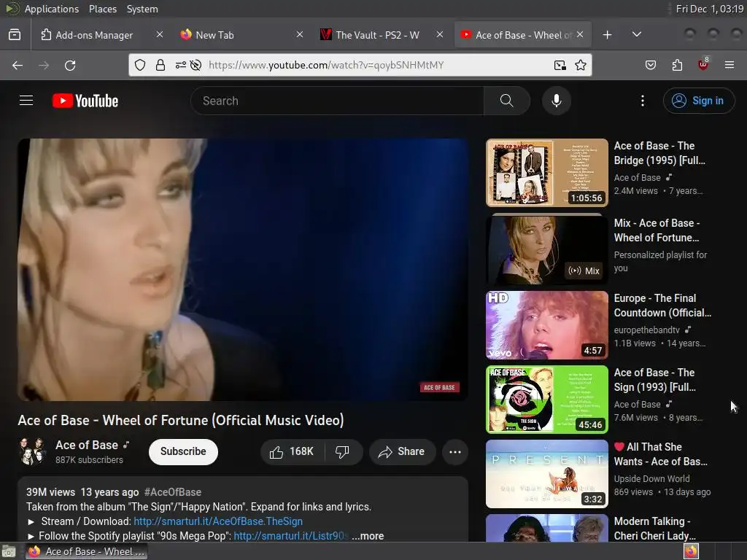Open the Mix Wheel of Fortune thumbnail
The height and width of the screenshot is (560, 747).
tap(547, 249)
